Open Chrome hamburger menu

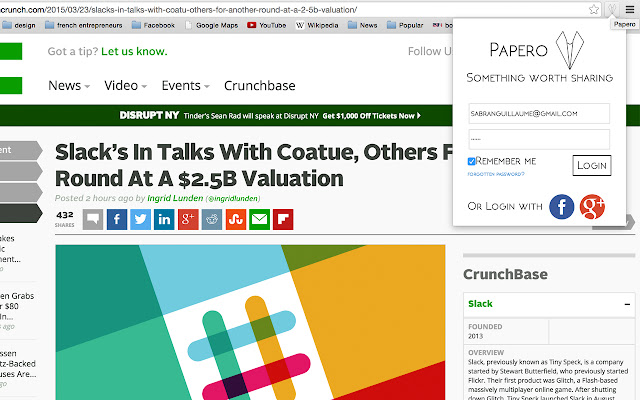(630, 9)
